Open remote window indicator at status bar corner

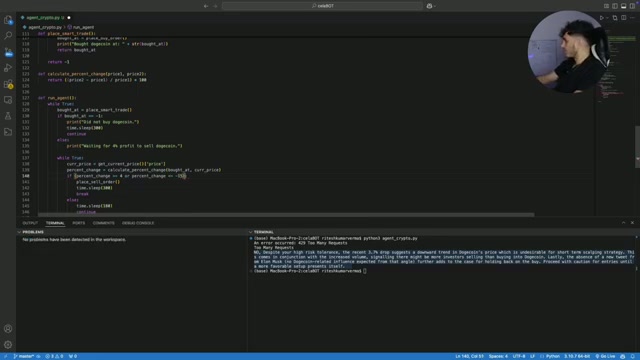point(5,356)
